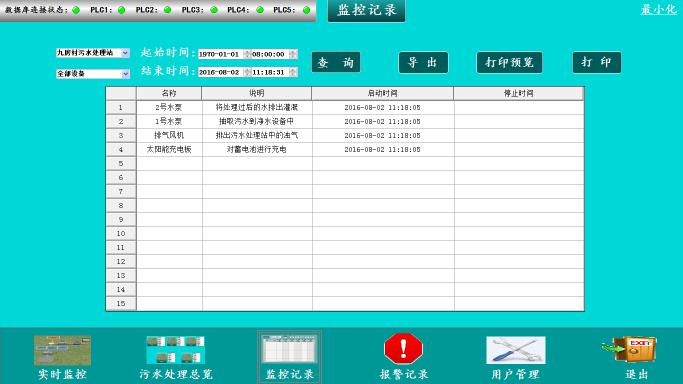
Task: Select the row 3 排气风机 entry
Action: (x=345, y=135)
